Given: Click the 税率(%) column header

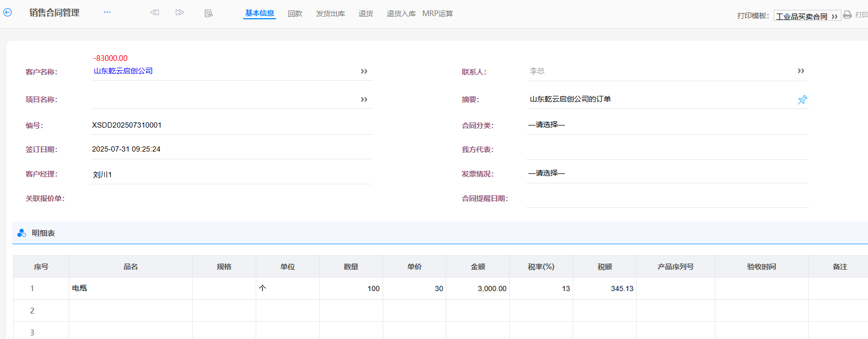Looking at the screenshot, I should 541,267.
